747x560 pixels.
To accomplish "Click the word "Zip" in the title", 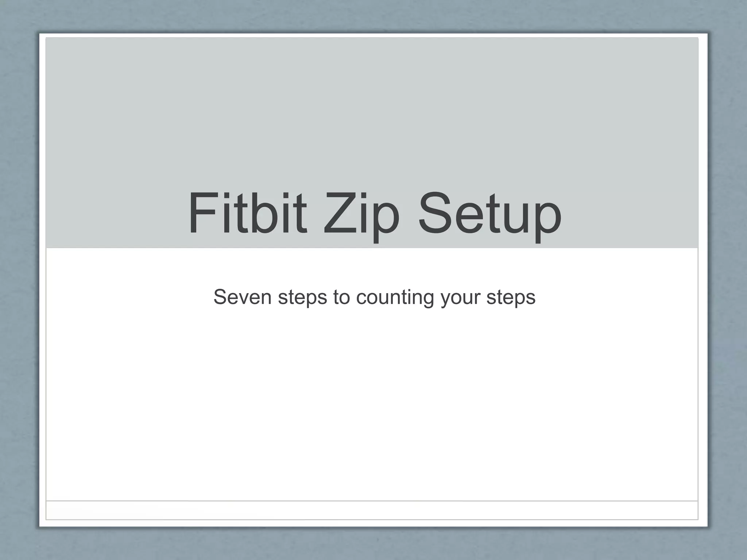I will point(361,215).
